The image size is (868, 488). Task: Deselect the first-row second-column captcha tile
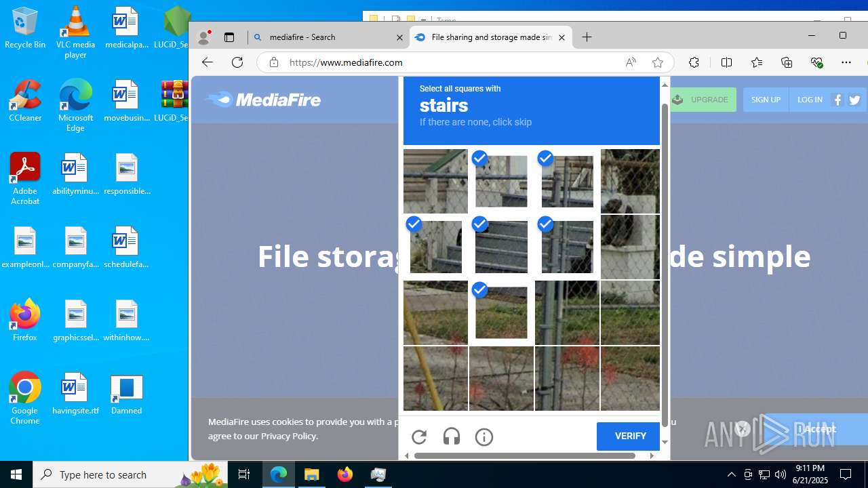pyautogui.click(x=501, y=181)
